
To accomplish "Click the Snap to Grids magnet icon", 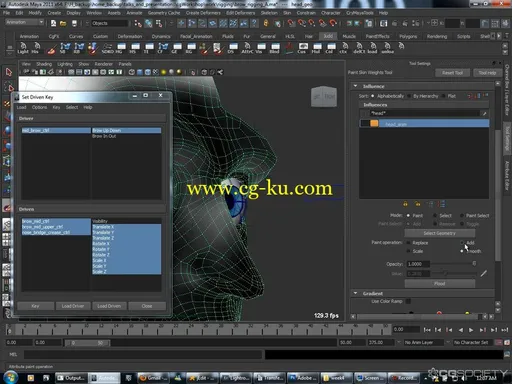I will pos(291,23).
